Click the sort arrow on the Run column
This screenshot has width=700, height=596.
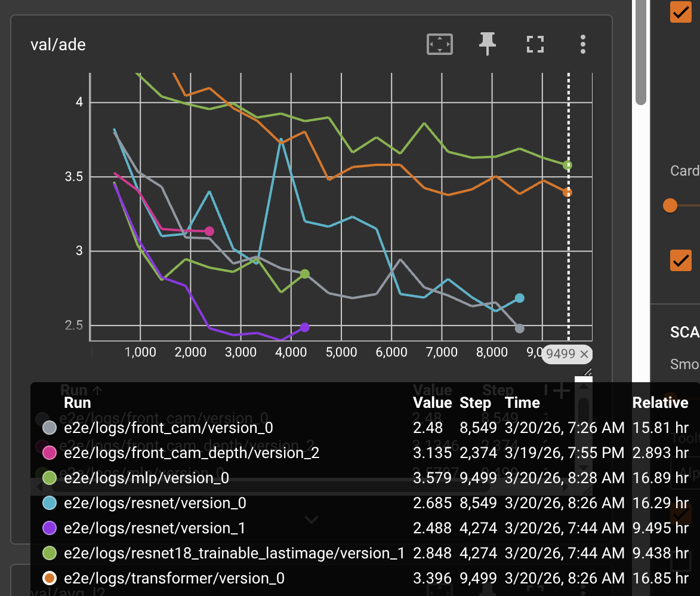click(x=98, y=389)
